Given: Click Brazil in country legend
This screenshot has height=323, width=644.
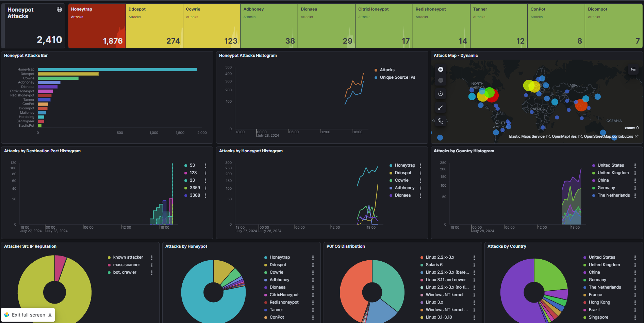Looking at the screenshot, I should (x=594, y=310).
